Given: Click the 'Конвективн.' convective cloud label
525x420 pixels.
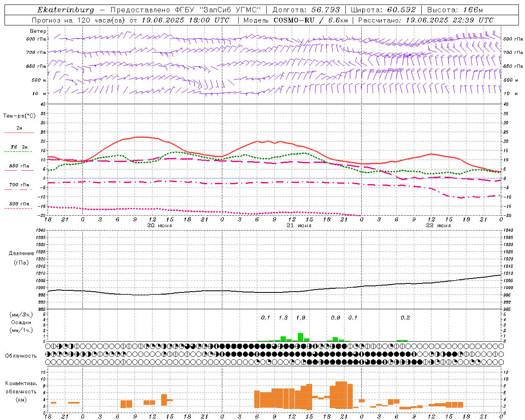Looking at the screenshot, I should coord(21,383).
